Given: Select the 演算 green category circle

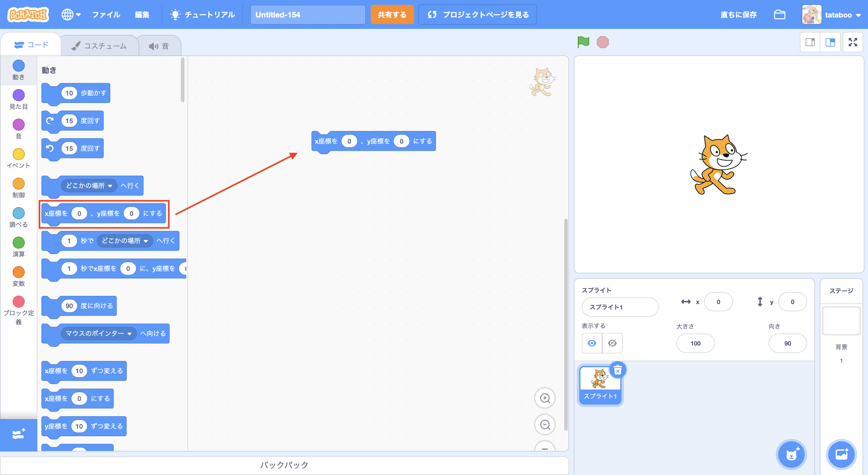Looking at the screenshot, I should coord(18,242).
